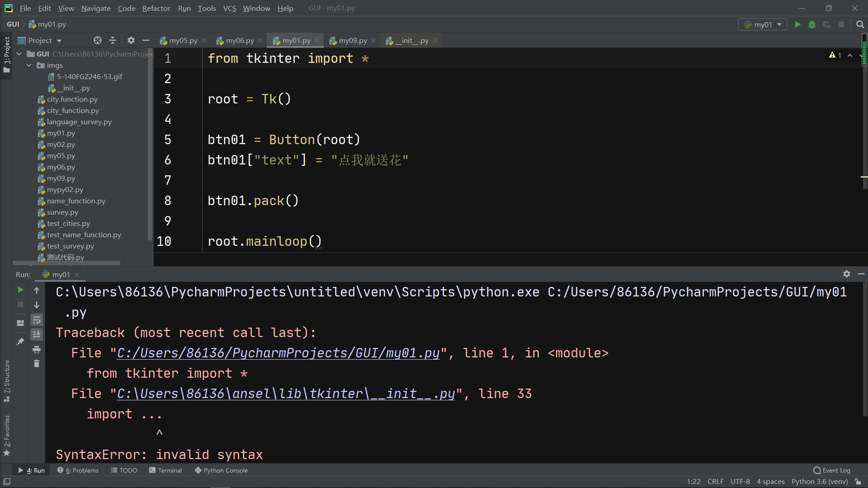Screen dimensions: 868x488
Task: Click locate file target icon in Project panel
Action: pyautogui.click(x=98, y=40)
